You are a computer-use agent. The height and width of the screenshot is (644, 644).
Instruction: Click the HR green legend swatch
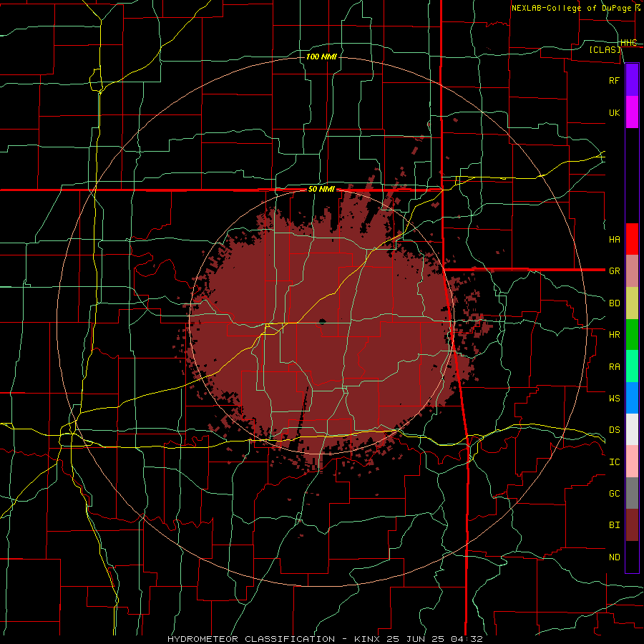tap(632, 335)
